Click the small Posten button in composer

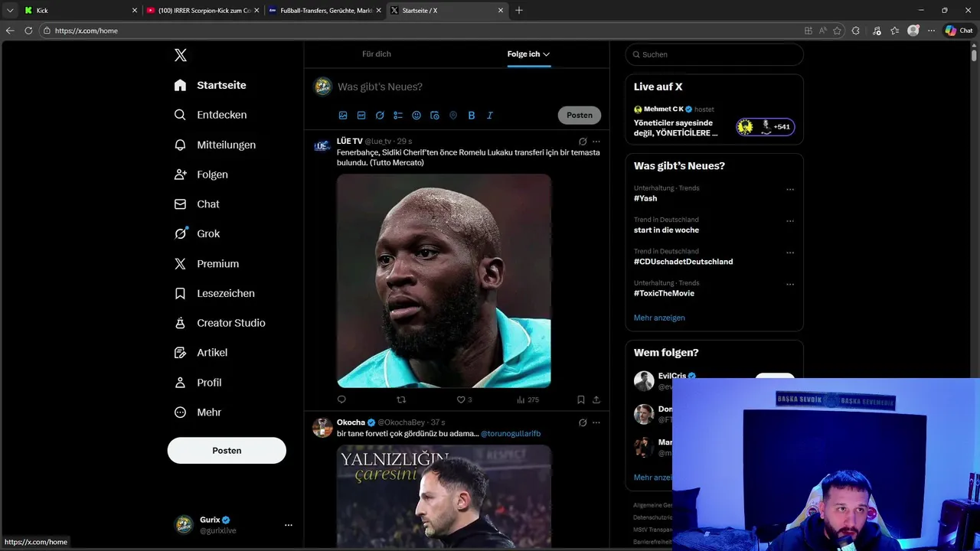click(580, 116)
